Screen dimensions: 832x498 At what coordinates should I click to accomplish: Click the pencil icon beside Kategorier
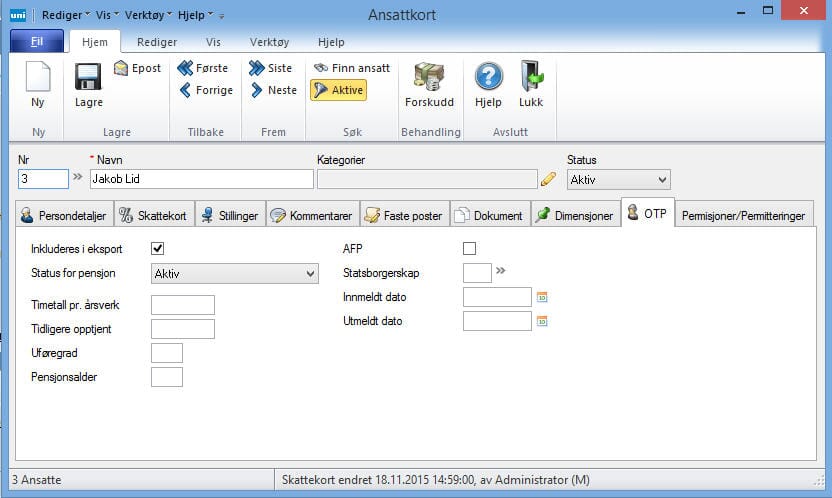[548, 179]
